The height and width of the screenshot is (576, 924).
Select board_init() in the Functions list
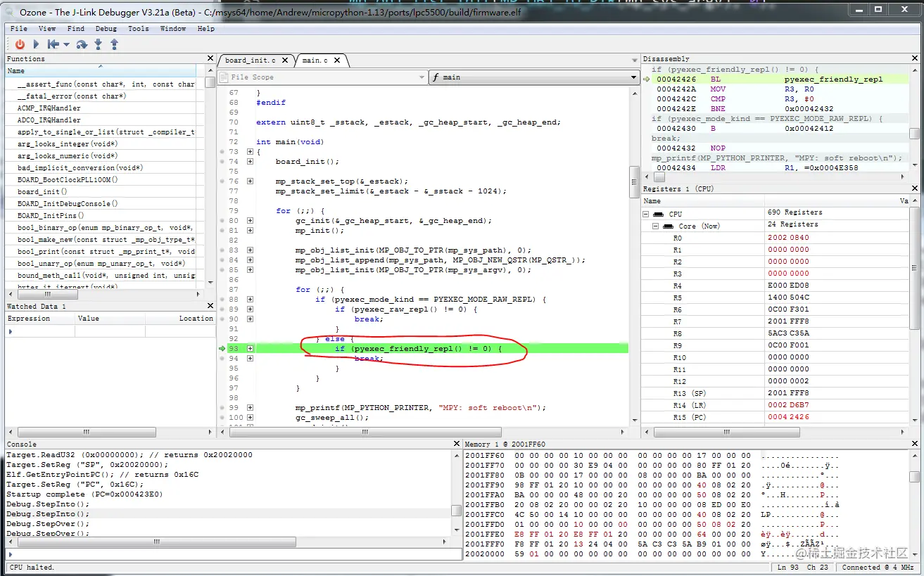43,191
